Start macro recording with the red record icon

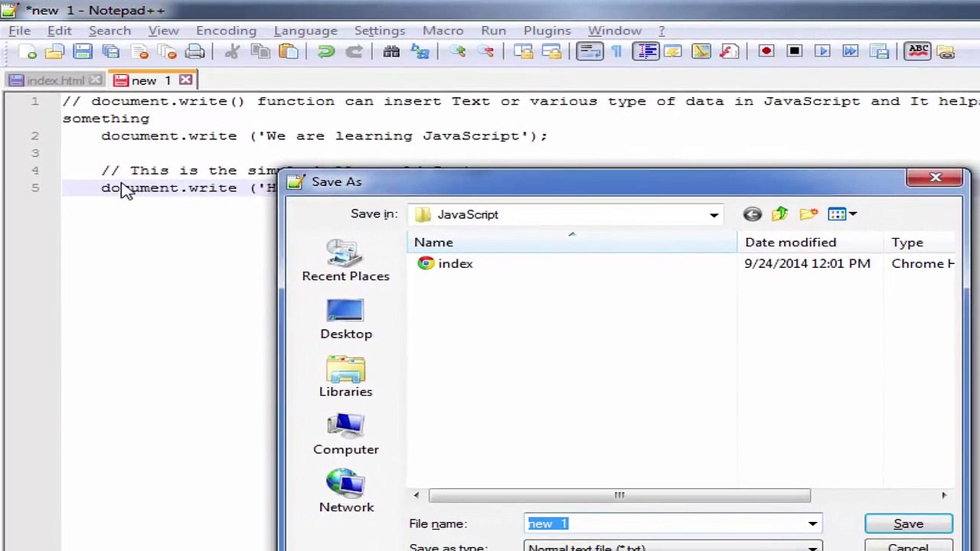[x=766, y=51]
